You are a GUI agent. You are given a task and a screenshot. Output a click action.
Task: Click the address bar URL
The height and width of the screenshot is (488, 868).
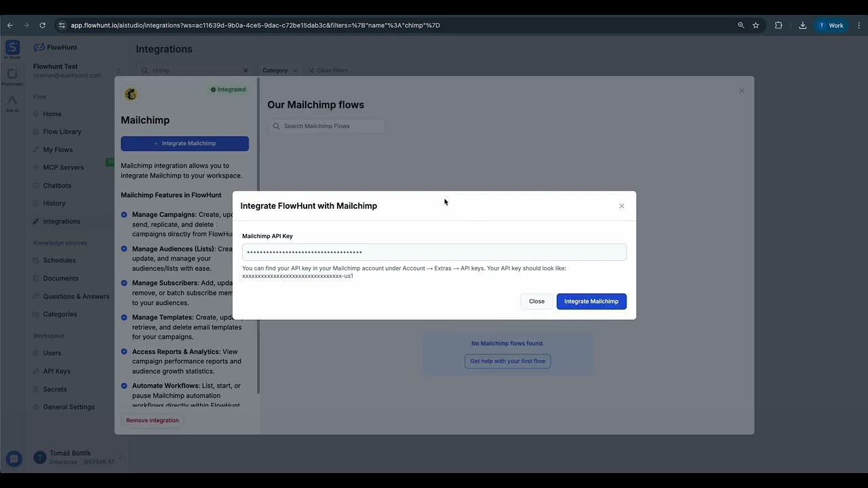[x=255, y=25]
